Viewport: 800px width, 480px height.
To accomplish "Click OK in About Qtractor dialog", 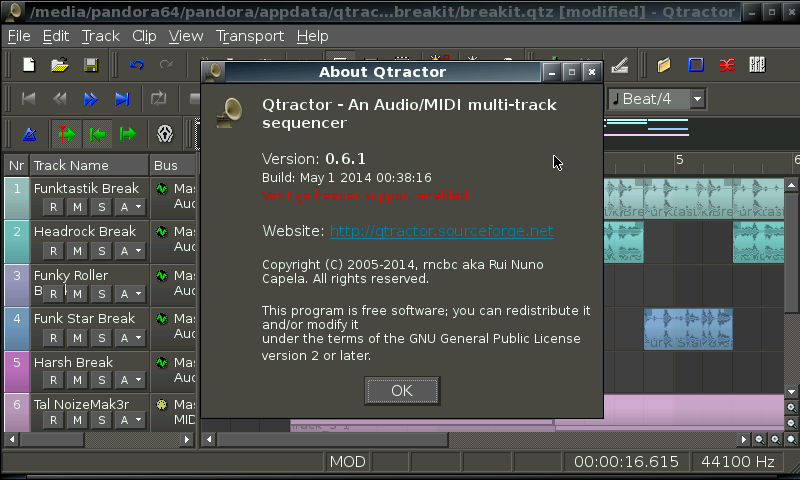I will (x=402, y=391).
